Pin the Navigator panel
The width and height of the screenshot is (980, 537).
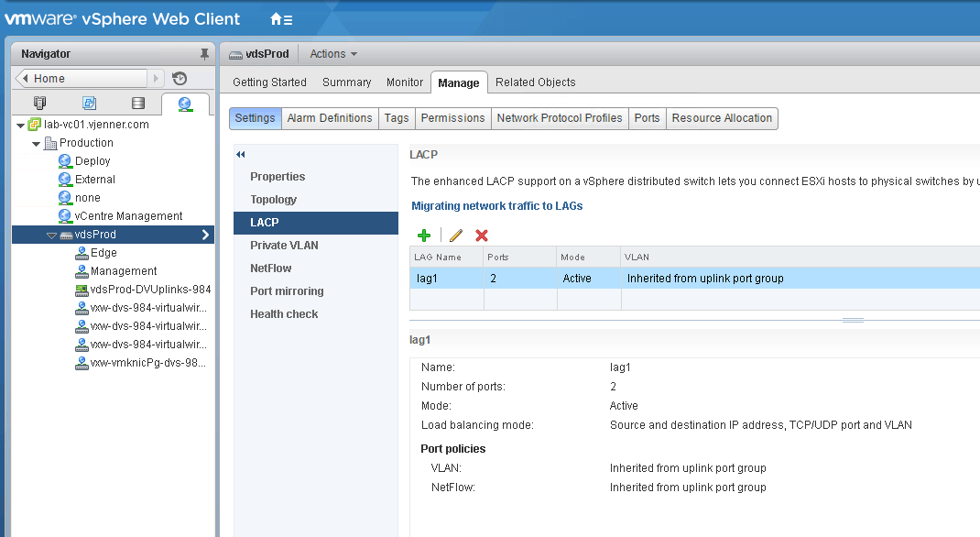[204, 54]
